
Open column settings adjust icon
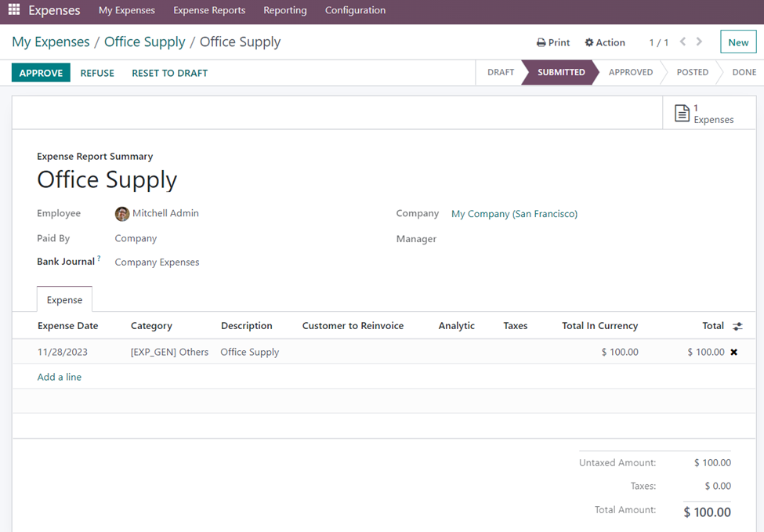pos(737,326)
